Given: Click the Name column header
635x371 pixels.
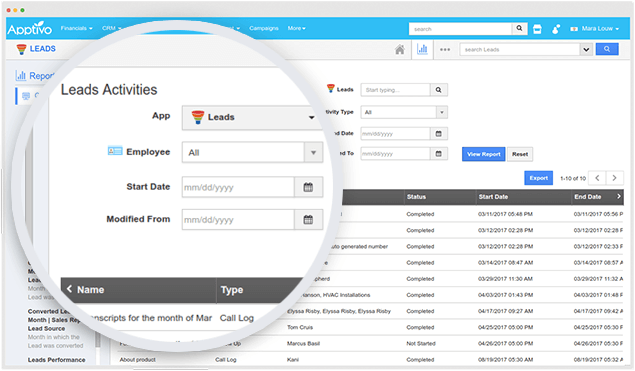Looking at the screenshot, I should [x=90, y=290].
